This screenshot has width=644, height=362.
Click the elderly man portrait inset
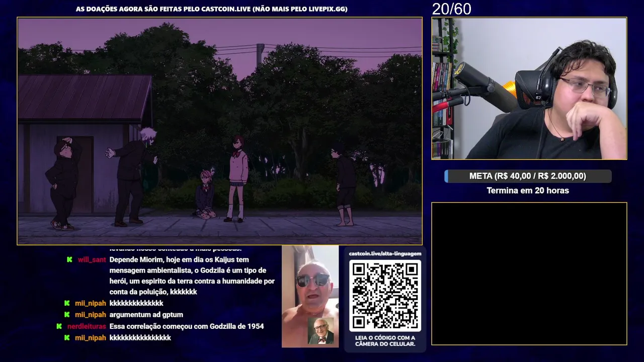[320, 331]
